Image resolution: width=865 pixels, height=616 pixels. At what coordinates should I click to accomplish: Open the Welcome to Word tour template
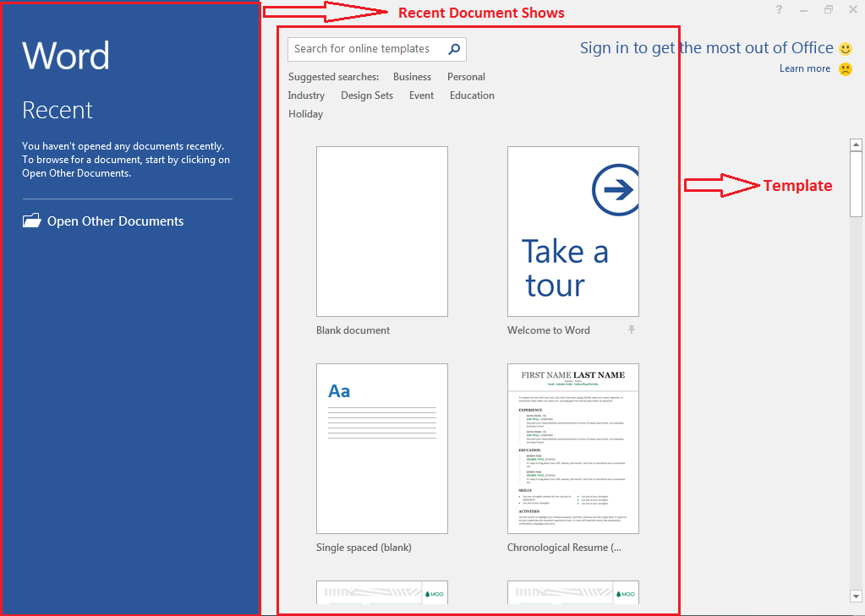[x=572, y=232]
